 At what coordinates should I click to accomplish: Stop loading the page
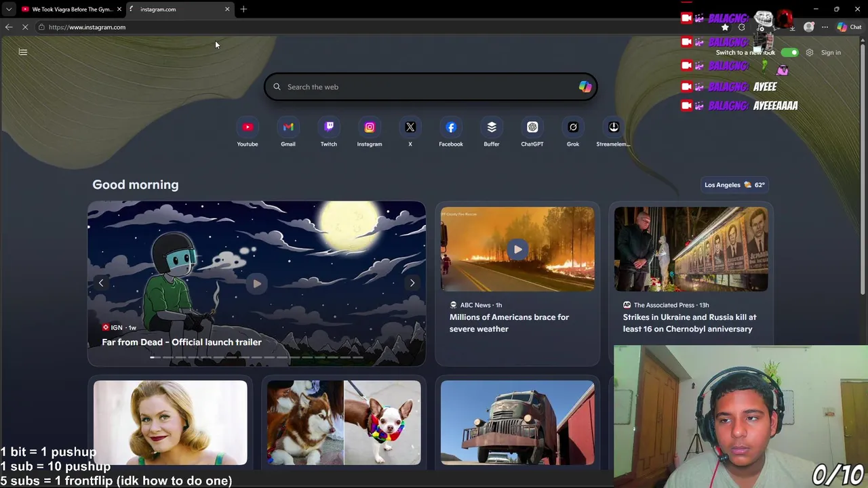click(25, 27)
